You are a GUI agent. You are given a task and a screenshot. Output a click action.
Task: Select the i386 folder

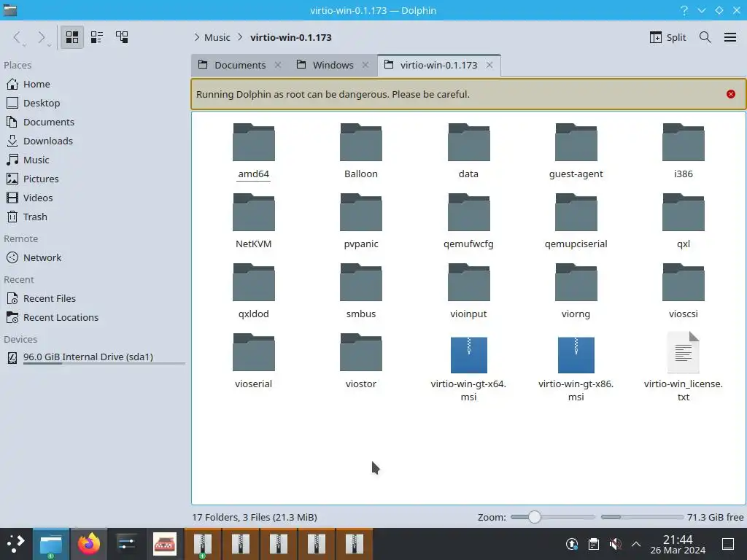pos(683,152)
